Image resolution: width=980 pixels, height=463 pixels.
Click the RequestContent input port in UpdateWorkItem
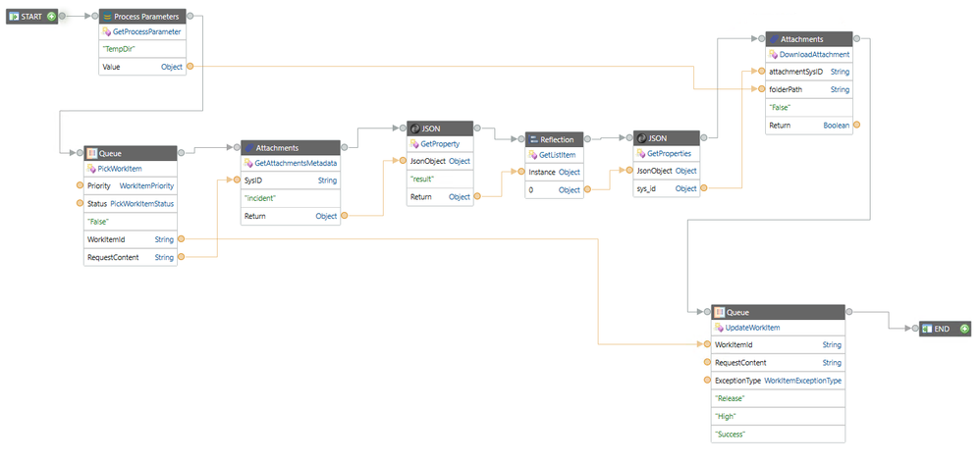(x=707, y=363)
